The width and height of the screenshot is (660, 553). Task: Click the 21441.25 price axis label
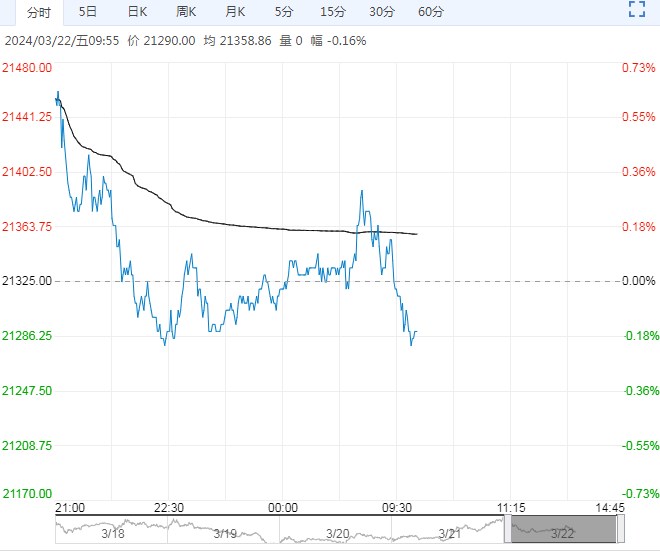coord(27,117)
